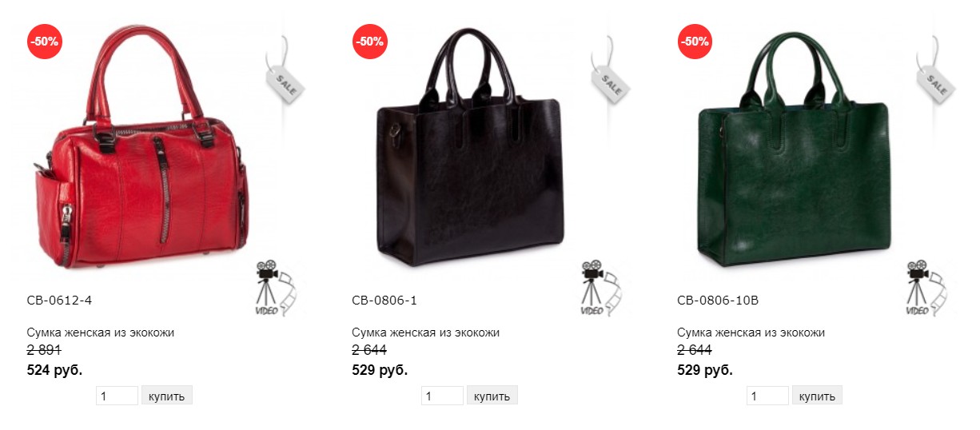This screenshot has width=980, height=430.
Task: Buy the CB-0806-10B bag with купить
Action: (818, 396)
